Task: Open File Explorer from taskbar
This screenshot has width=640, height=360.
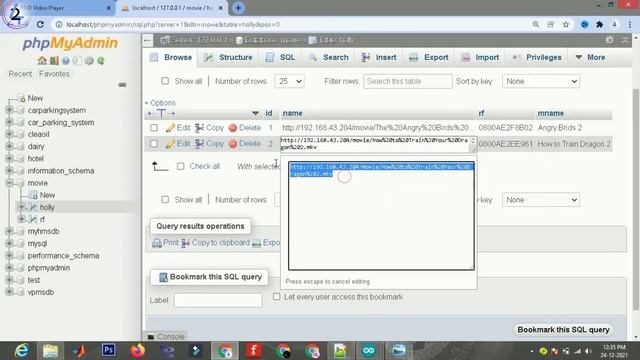Action: (51, 351)
